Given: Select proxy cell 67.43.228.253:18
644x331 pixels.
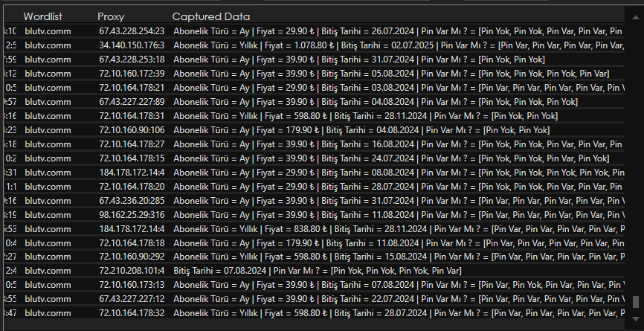Looking at the screenshot, I should click(132, 60).
